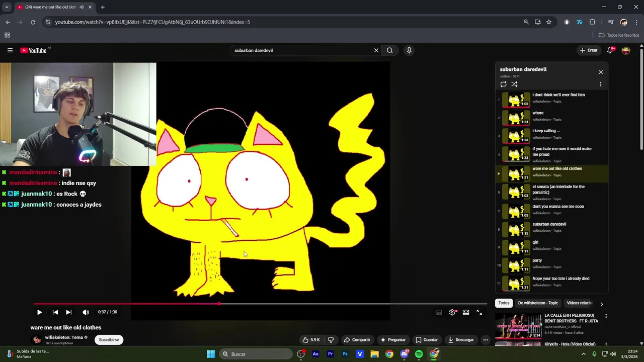Viewport: 644px width, 362px height.
Task: Play playlist item "girl"
Action: [551, 247]
